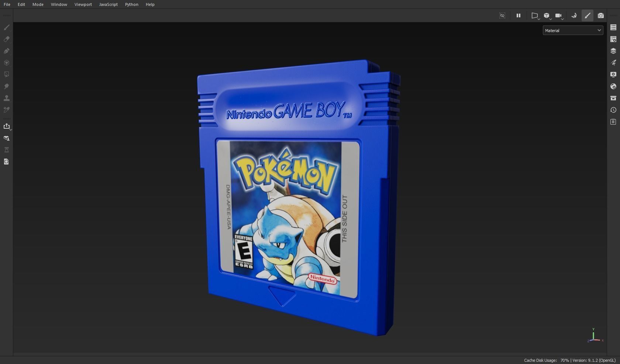The image size is (620, 364).
Task: Click the Cache Disk Usage 70% status text
Action: [x=547, y=360]
